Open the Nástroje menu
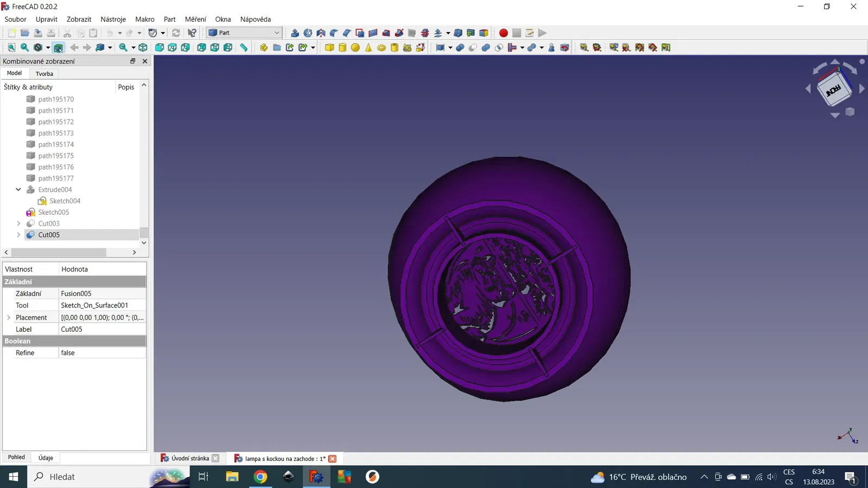 tap(113, 19)
